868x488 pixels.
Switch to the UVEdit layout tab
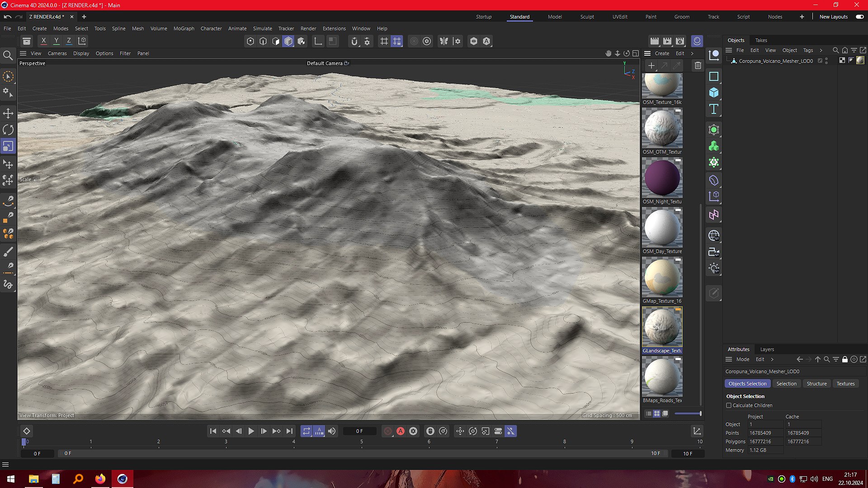pos(620,17)
